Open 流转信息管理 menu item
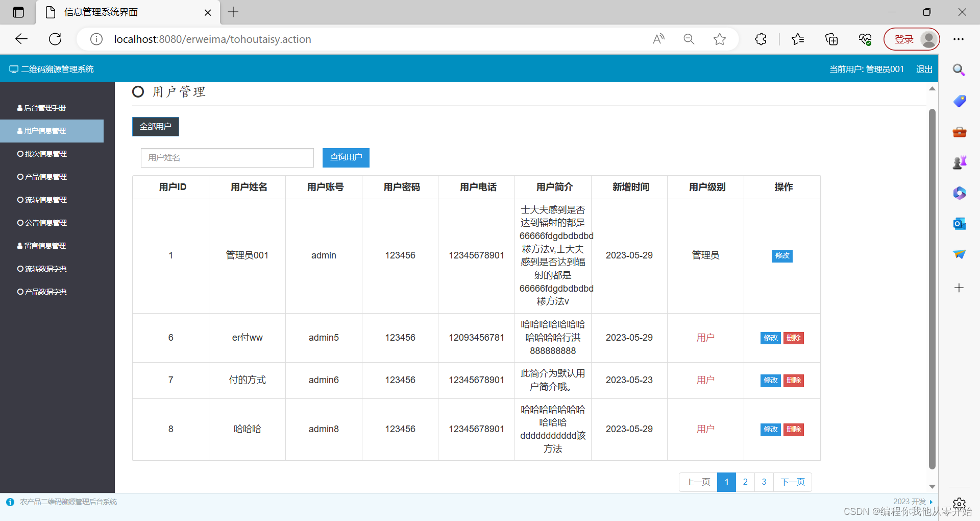The image size is (980, 521). pos(42,200)
